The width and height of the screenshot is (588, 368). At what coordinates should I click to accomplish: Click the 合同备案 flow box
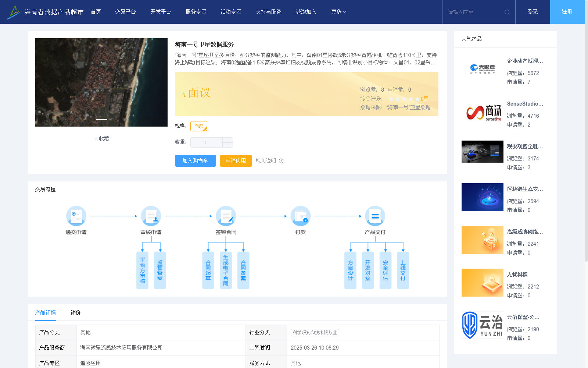click(243, 270)
